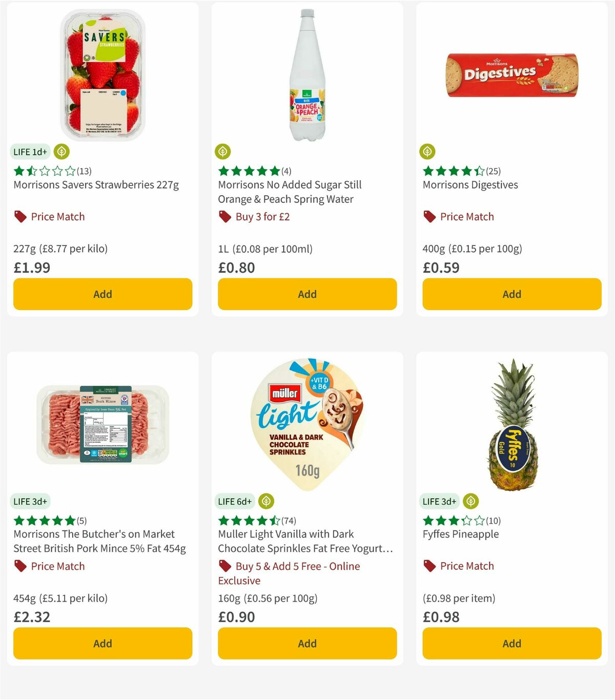Viewport: 615px width, 700px height.
Task: Add Morrisons Digestives to basket
Action: coord(511,294)
